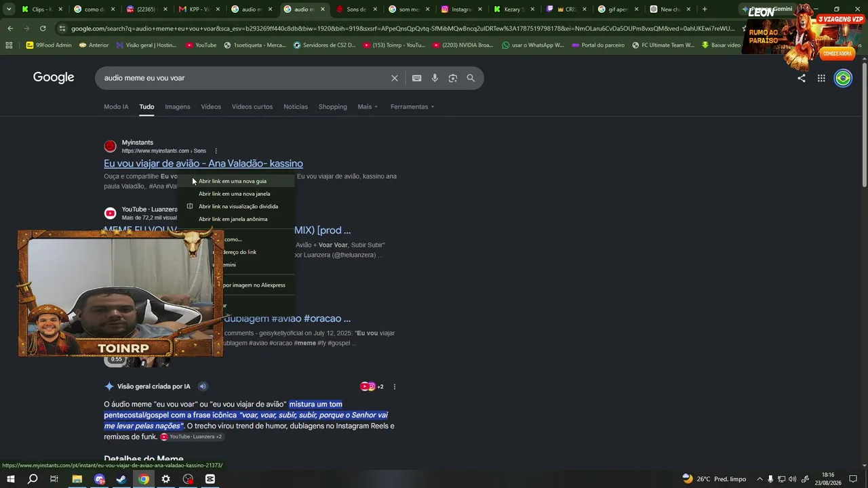Open File Explorer from the taskbar
This screenshot has width=868, height=488.
[77, 479]
